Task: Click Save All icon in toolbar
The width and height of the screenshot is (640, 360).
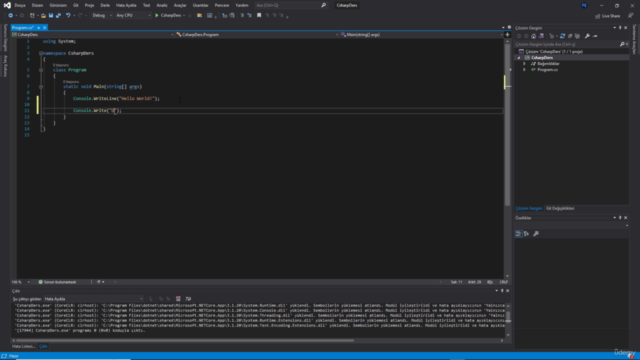Action: [58, 16]
